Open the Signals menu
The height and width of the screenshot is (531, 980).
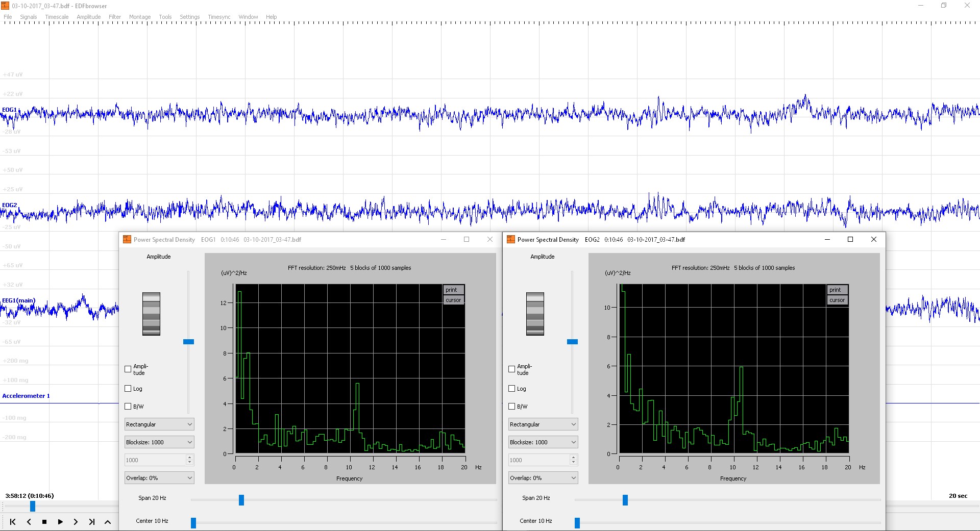pos(29,17)
